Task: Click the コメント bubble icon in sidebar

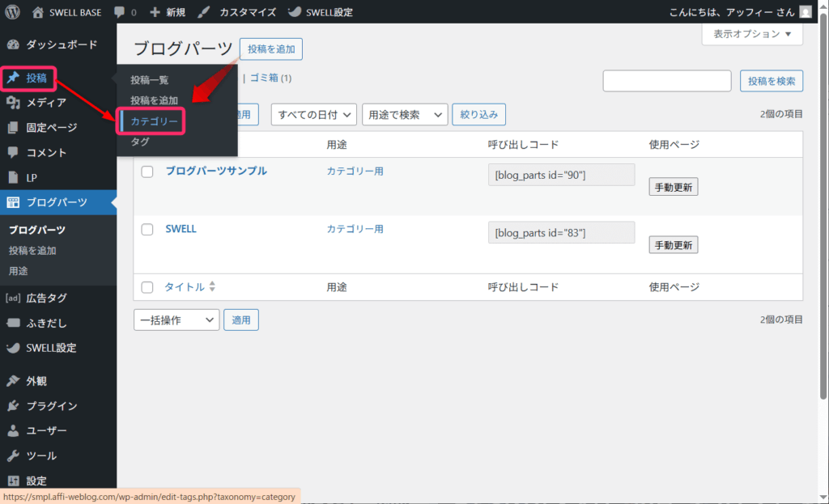Action: (13, 152)
